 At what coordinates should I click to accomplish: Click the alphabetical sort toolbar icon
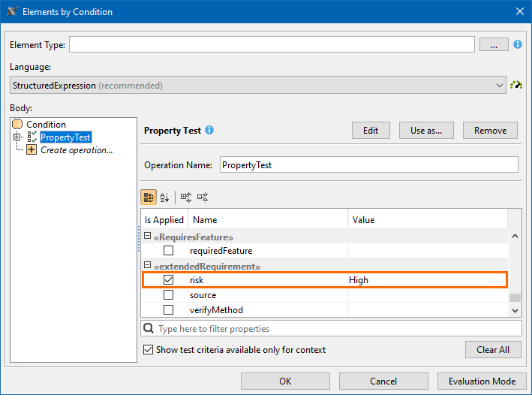165,197
